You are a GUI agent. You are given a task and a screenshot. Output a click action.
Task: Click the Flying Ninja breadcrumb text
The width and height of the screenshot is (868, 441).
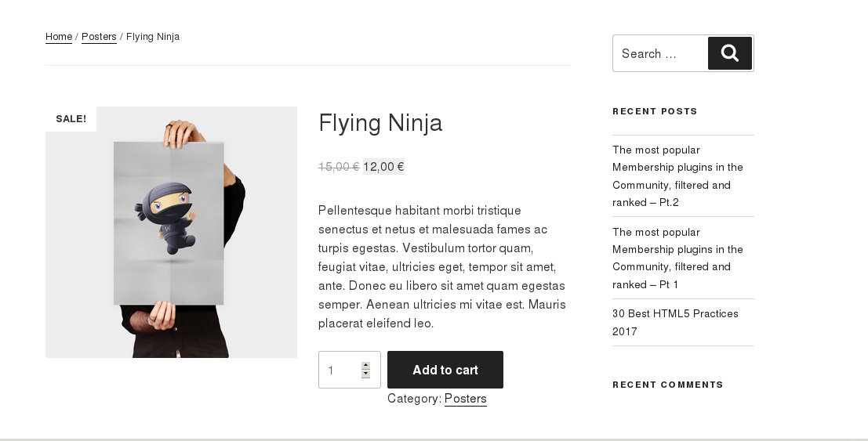(x=153, y=37)
